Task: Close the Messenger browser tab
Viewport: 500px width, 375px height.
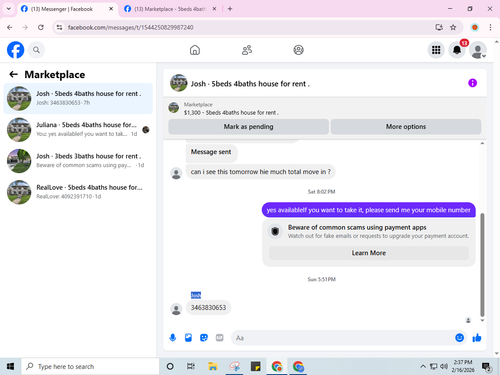Action: tap(111, 9)
